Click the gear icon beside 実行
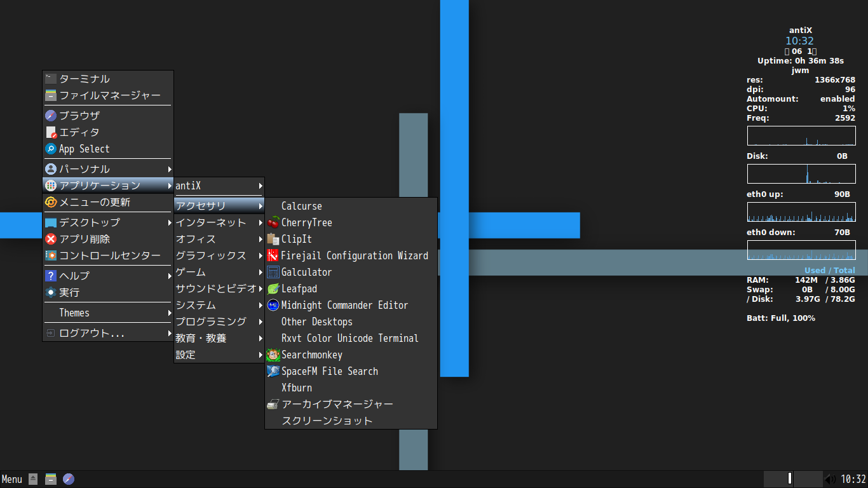 (x=51, y=292)
